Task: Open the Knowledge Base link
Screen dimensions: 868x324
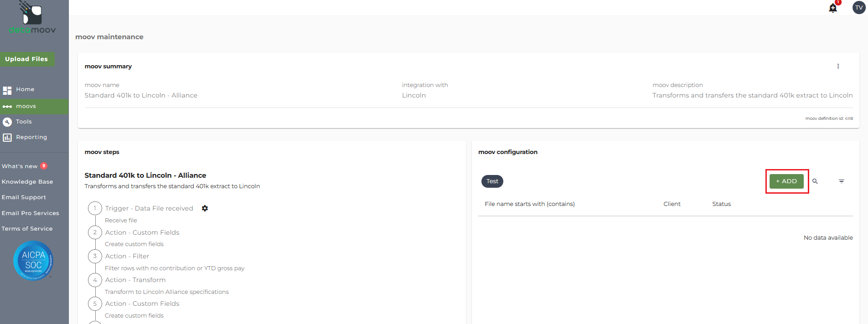Action: 27,182
